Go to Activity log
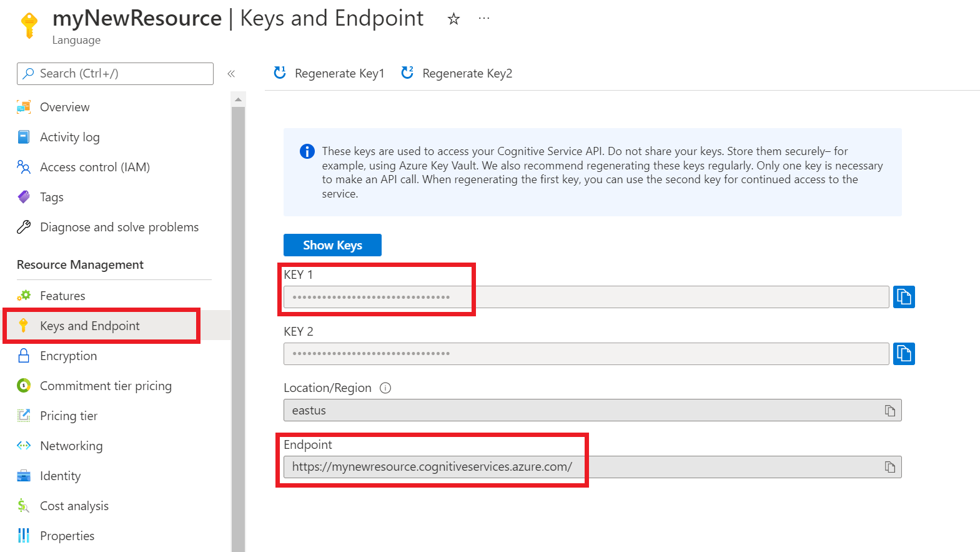This screenshot has width=980, height=552. point(69,137)
